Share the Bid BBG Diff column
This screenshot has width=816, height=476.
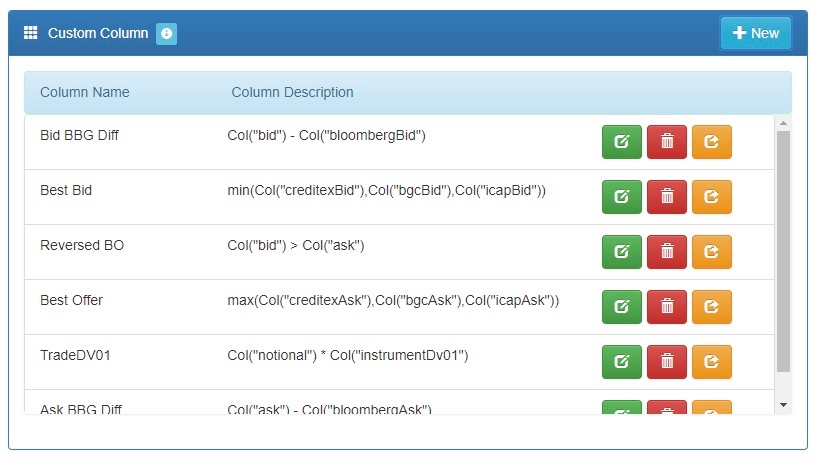pos(711,141)
